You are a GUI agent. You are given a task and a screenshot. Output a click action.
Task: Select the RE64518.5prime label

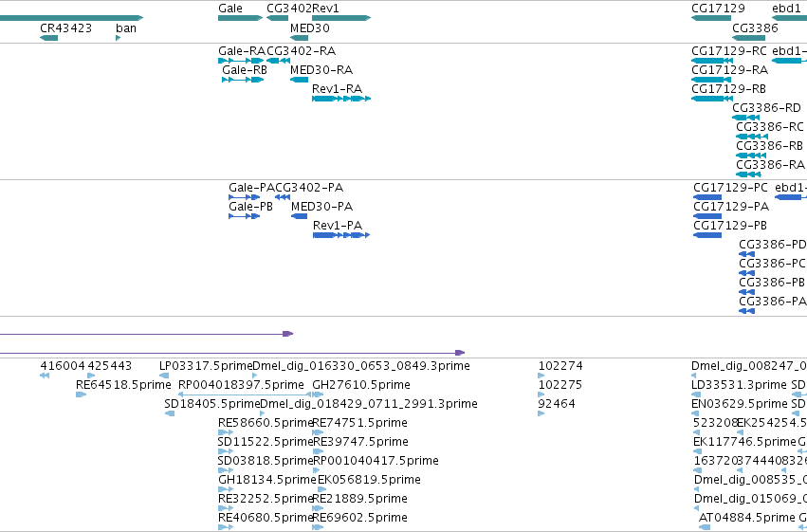point(123,385)
